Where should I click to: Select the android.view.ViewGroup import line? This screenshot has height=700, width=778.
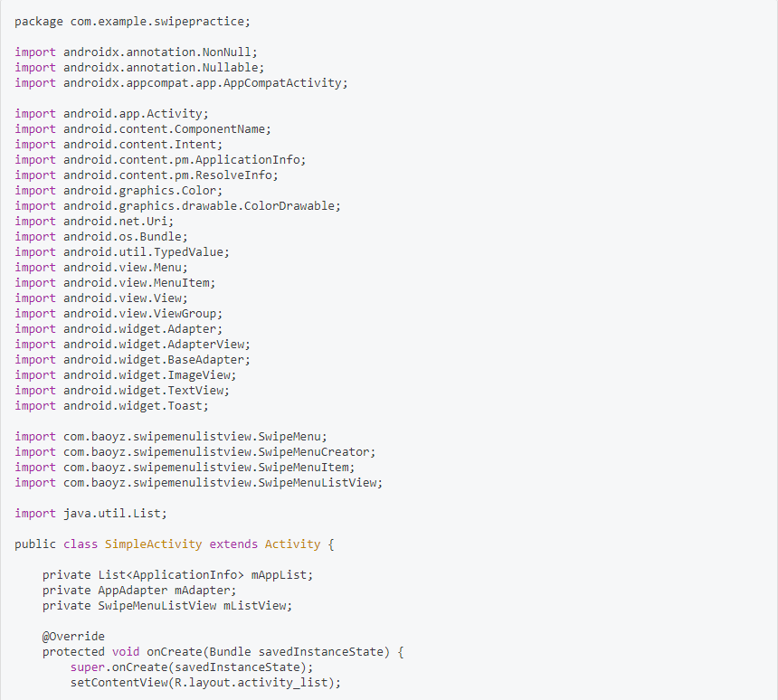tap(119, 314)
